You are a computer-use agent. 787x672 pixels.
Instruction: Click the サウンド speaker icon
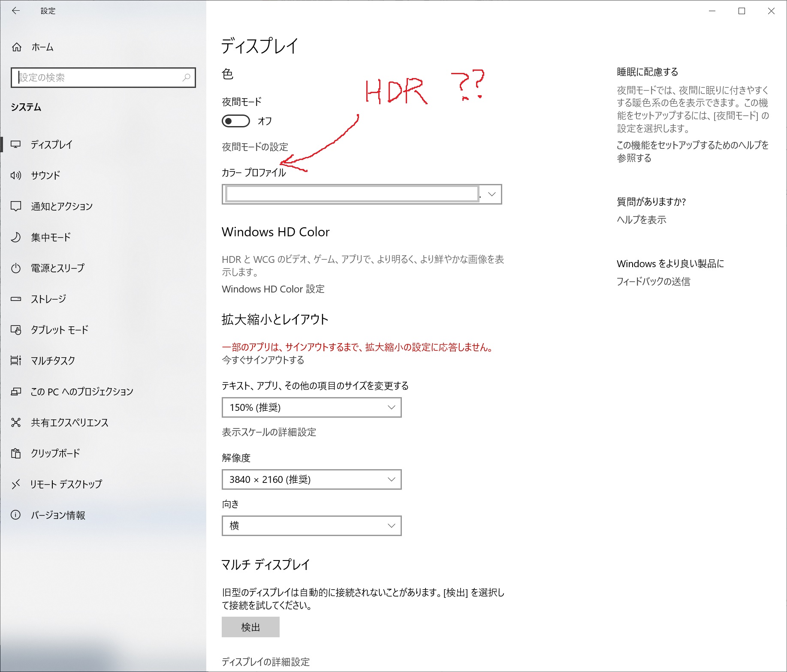[16, 175]
